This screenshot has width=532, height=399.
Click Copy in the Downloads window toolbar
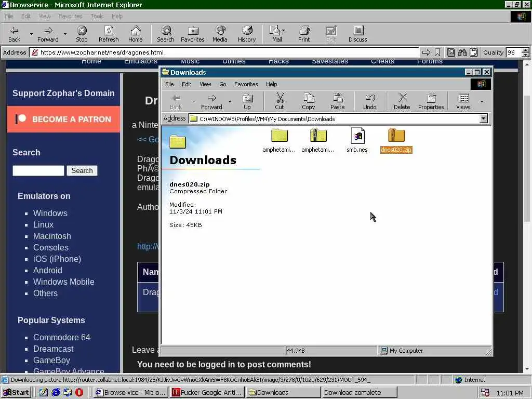coord(309,101)
